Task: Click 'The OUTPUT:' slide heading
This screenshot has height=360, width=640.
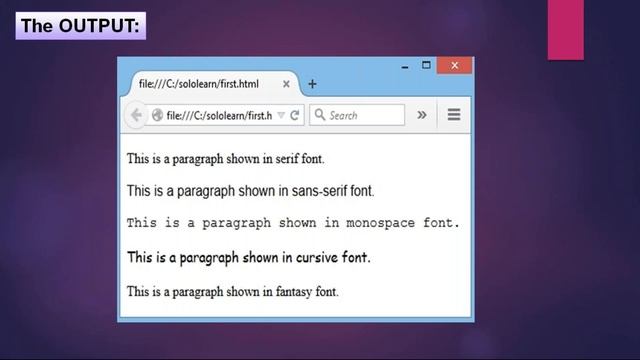Action: coord(80,26)
